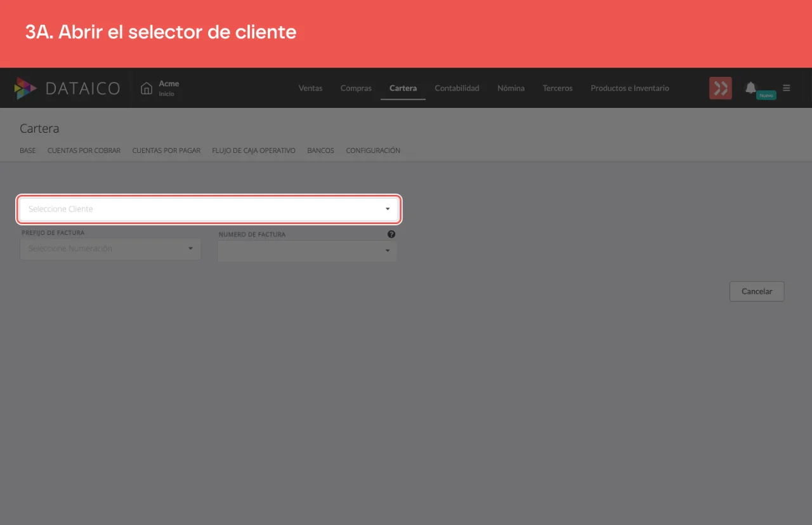
Task: Open the Contabilidad menu
Action: click(457, 88)
